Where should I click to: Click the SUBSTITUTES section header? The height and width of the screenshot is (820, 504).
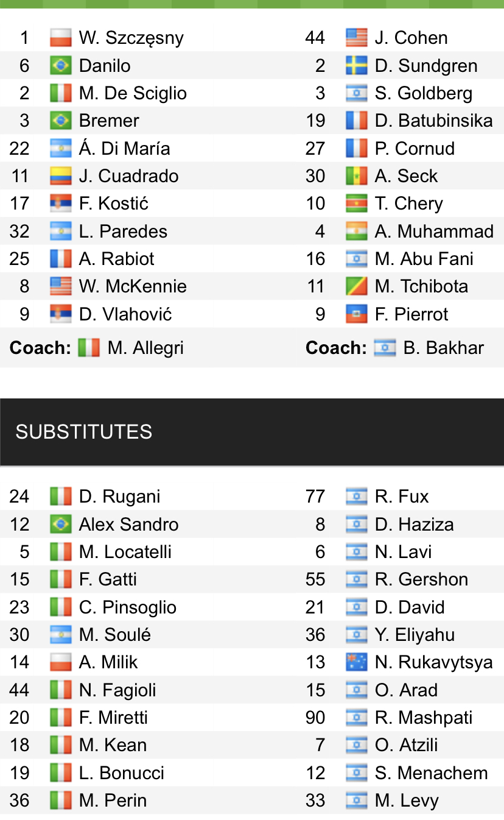click(84, 432)
